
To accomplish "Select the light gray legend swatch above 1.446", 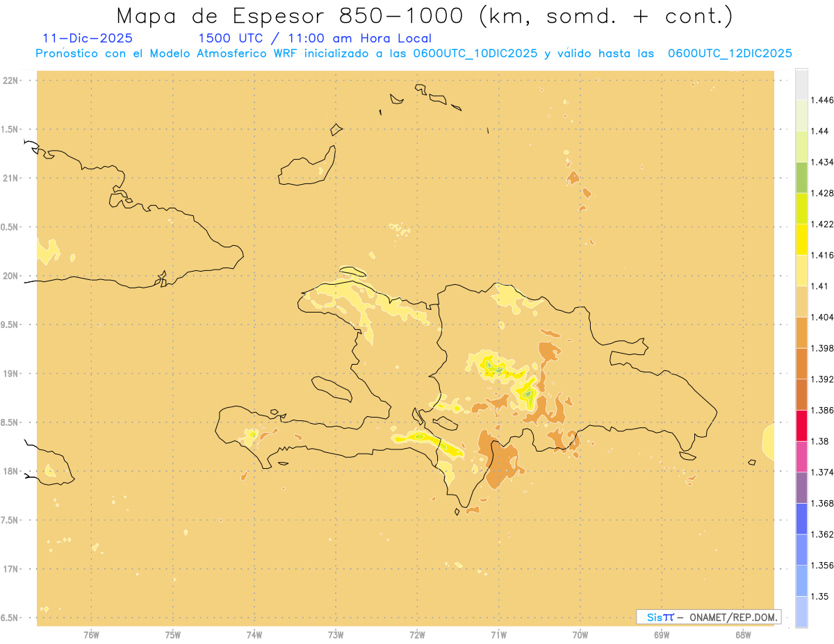I will point(801,84).
